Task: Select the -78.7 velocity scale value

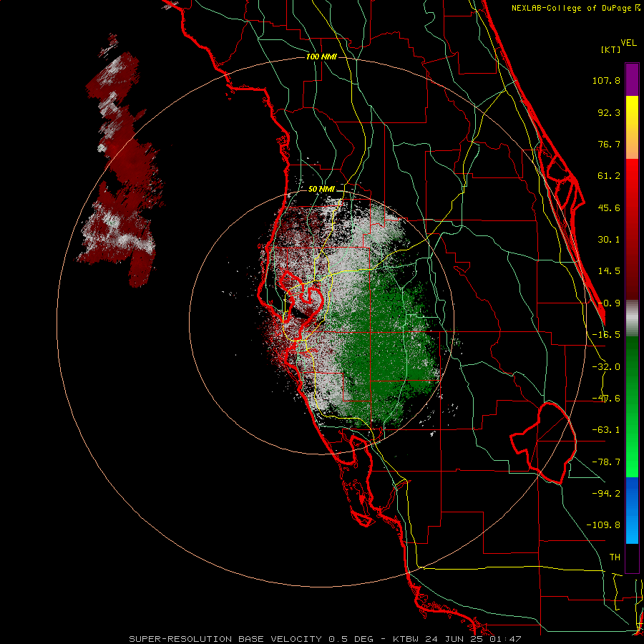Action: [x=606, y=462]
